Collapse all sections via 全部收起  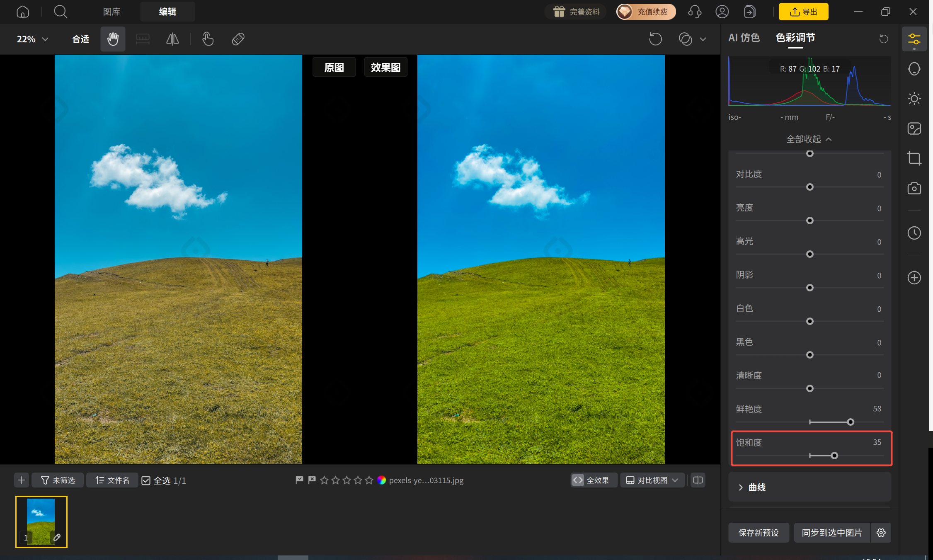(809, 139)
